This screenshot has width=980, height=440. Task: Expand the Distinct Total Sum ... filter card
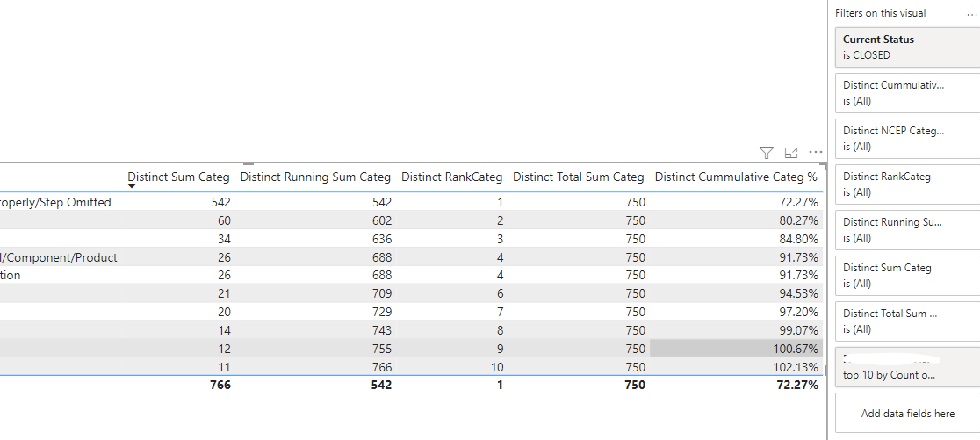tap(908, 321)
